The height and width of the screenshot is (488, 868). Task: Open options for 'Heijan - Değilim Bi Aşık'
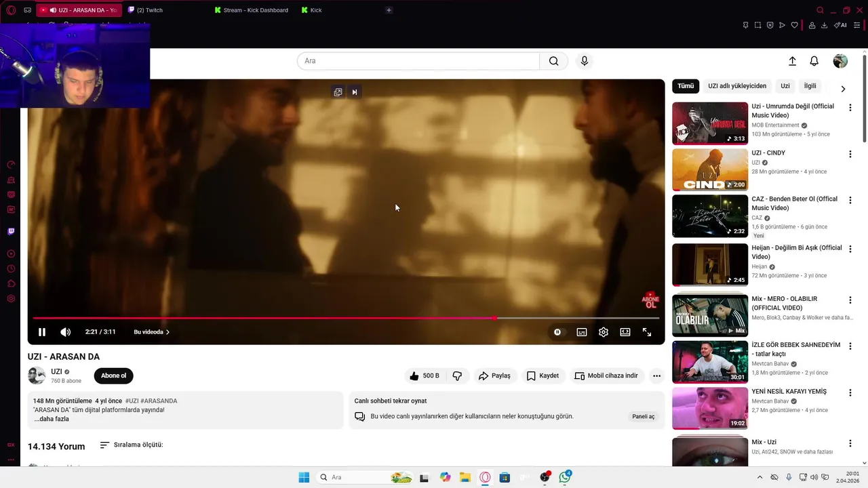(850, 249)
